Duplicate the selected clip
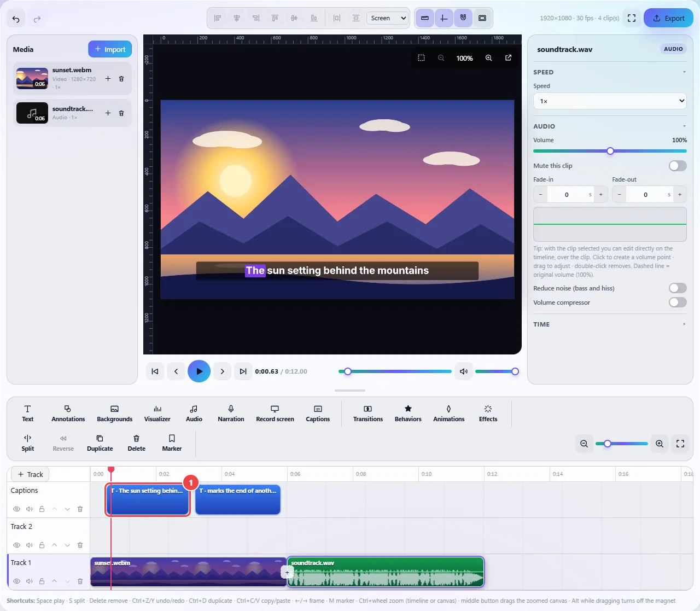 (x=100, y=443)
